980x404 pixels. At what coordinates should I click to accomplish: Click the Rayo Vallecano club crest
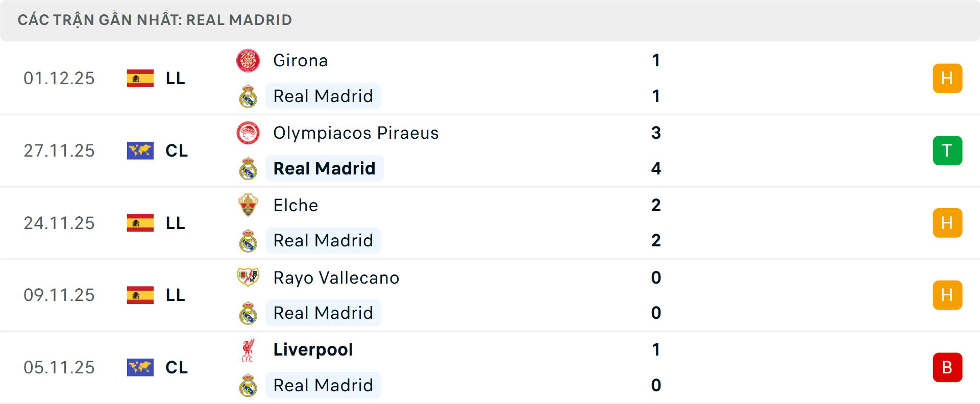248,277
